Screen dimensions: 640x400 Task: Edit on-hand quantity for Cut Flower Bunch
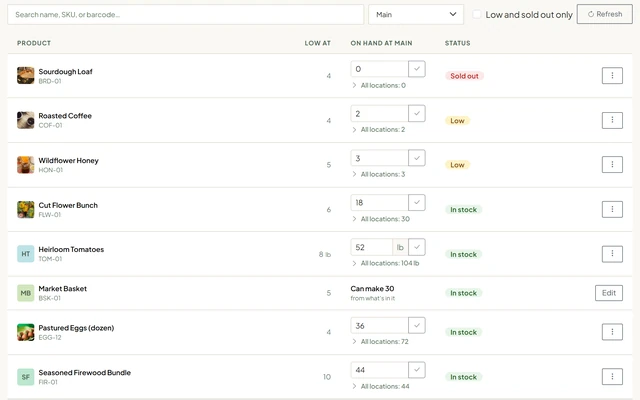[x=379, y=202]
